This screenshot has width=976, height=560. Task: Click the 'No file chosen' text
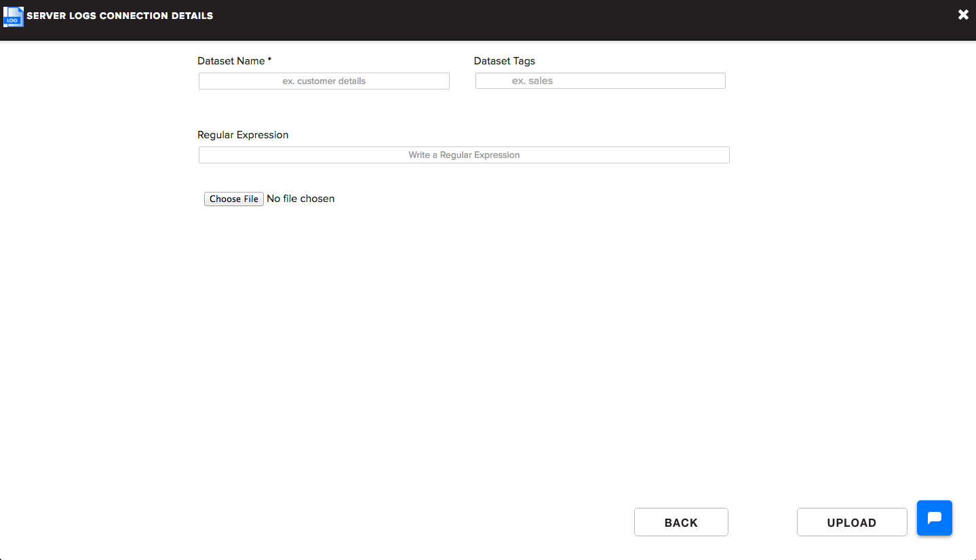(300, 199)
